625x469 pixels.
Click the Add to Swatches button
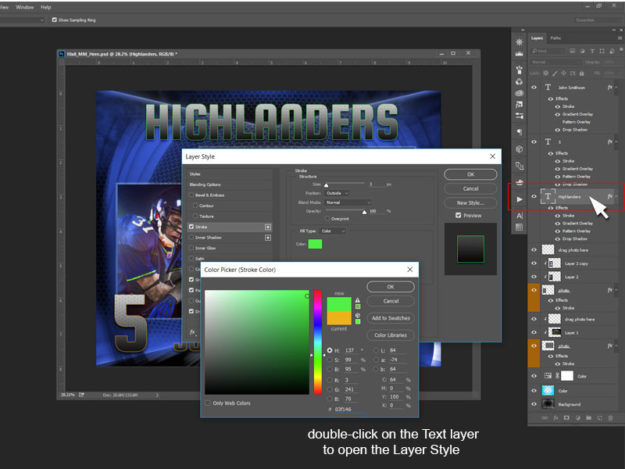click(x=390, y=317)
